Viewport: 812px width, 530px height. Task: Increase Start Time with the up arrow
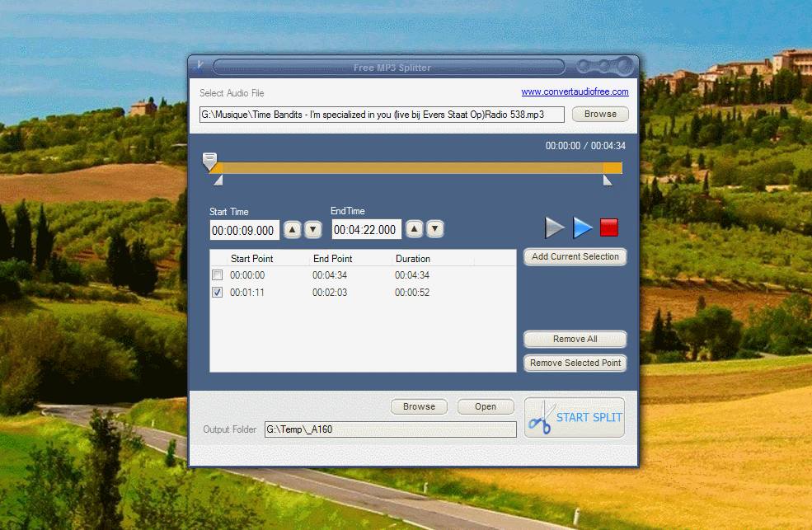[x=293, y=229]
